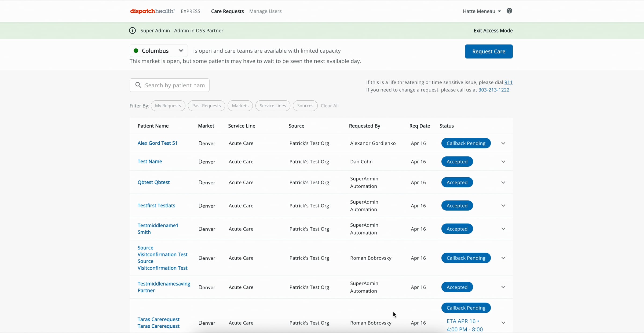Click Exit Access Mode
Image resolution: width=644 pixels, height=333 pixels.
pyautogui.click(x=493, y=30)
